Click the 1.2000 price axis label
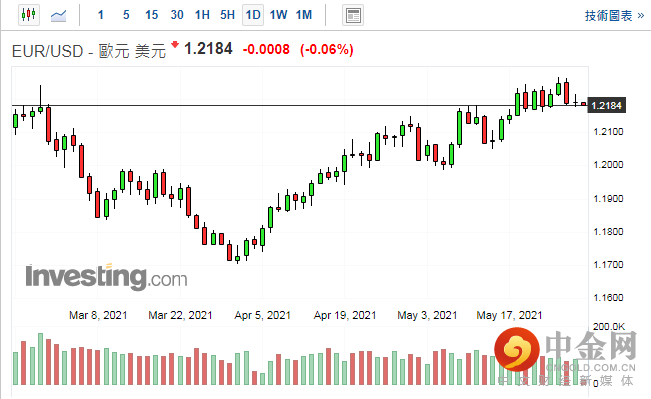Viewport: 651px width, 399px height. [608, 164]
